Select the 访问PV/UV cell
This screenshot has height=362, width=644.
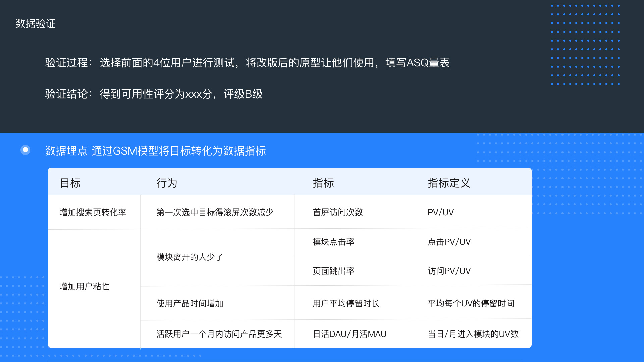(449, 271)
